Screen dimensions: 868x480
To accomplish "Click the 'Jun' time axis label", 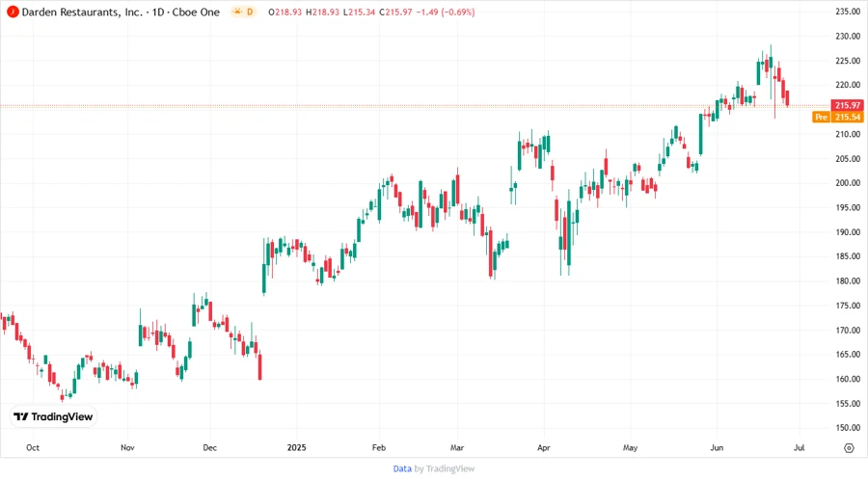I will pos(717,447).
